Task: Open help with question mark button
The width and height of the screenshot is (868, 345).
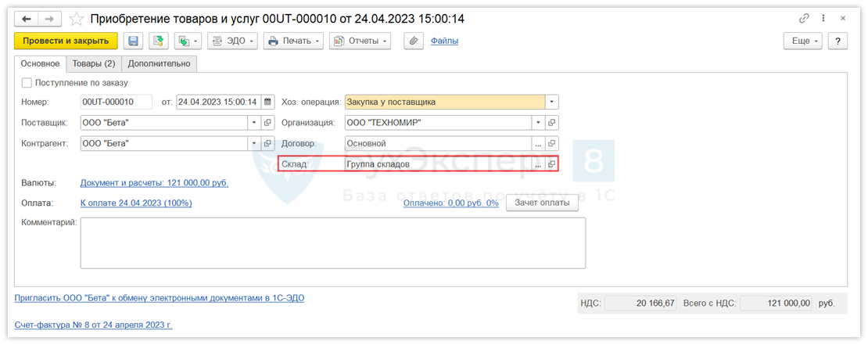Action: pyautogui.click(x=838, y=41)
